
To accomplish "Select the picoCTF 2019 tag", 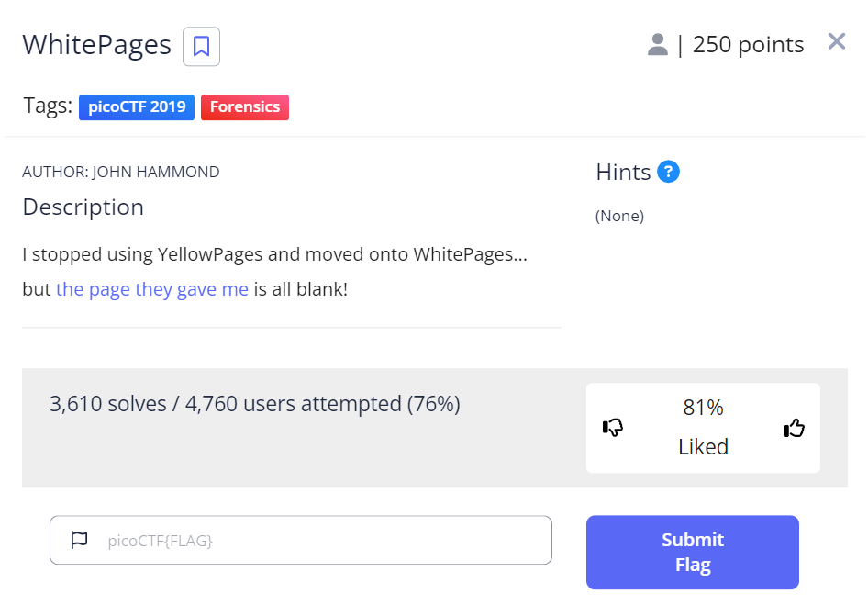I will [x=137, y=107].
